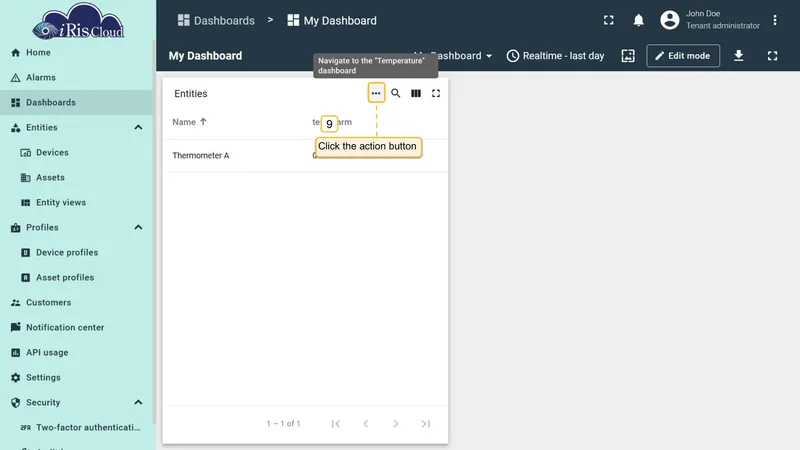This screenshot has height=450, width=800.
Task: Click the download dashboard icon
Action: click(x=738, y=56)
